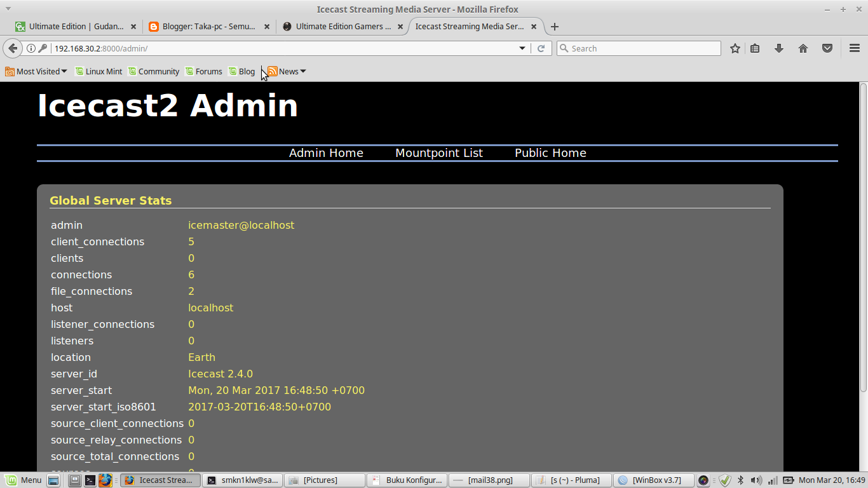Open the Mountpoint List link
The image size is (868, 488).
click(439, 153)
